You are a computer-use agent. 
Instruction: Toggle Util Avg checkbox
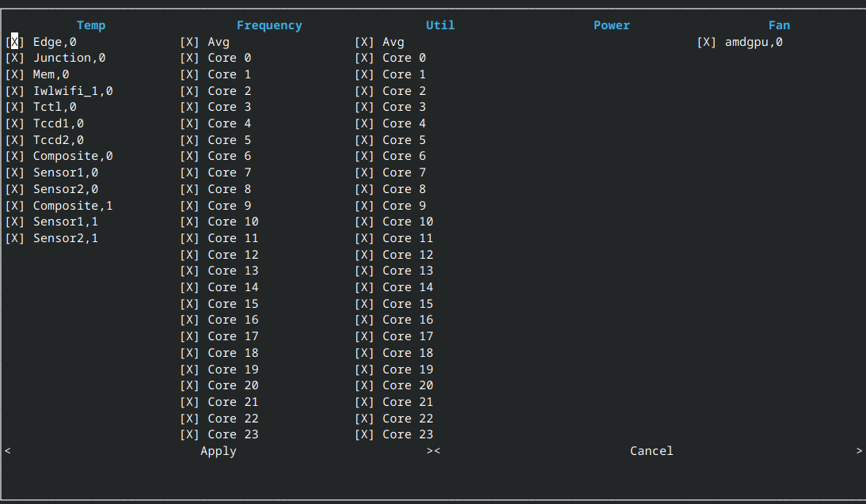tap(364, 42)
